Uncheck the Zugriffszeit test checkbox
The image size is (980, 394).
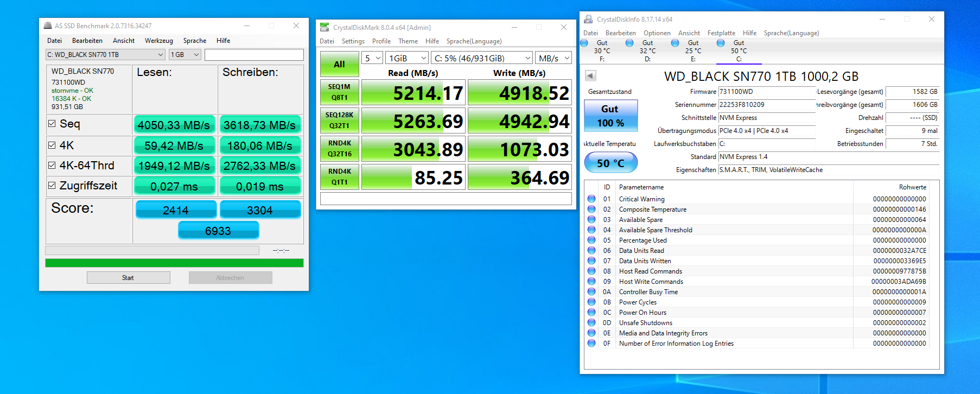point(52,186)
